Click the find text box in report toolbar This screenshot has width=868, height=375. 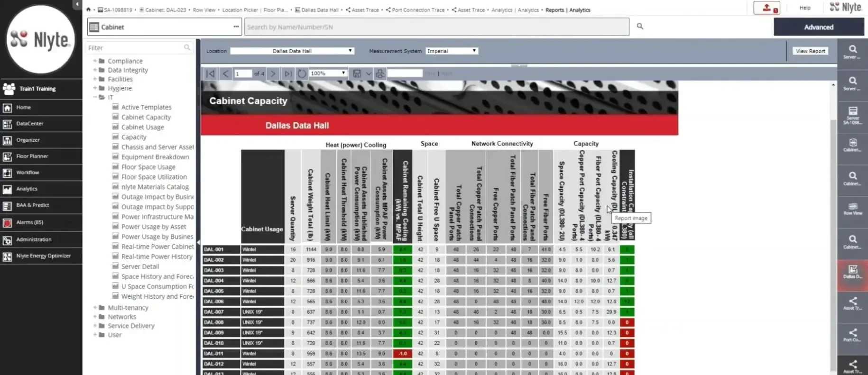405,73
